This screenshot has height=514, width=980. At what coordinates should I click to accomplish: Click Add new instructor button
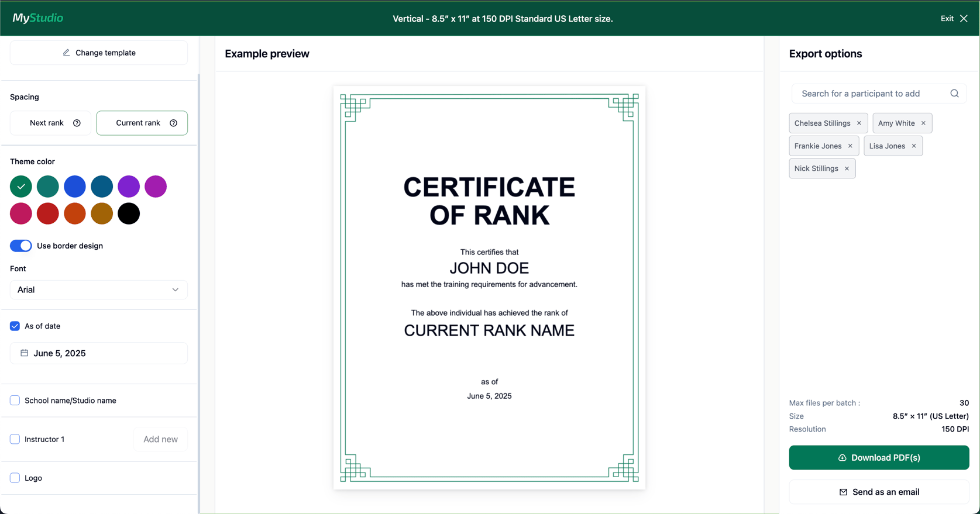[x=160, y=439]
